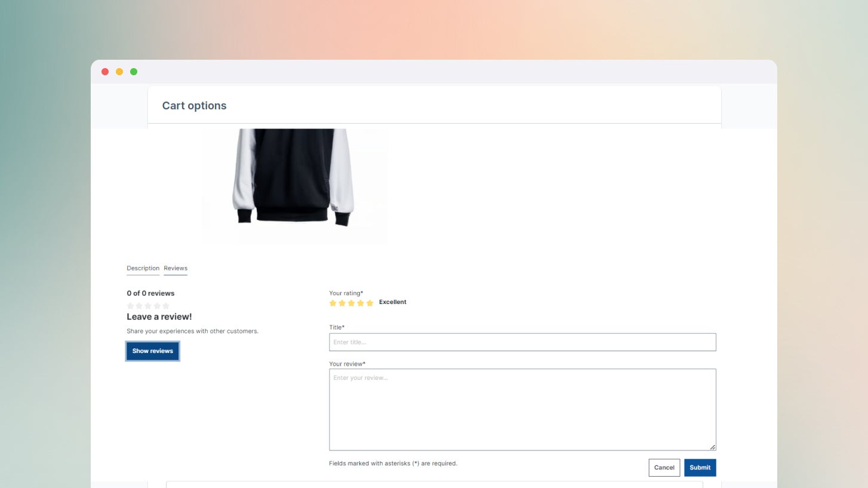Set your rating to five stars
This screenshot has height=488, width=868.
370,303
